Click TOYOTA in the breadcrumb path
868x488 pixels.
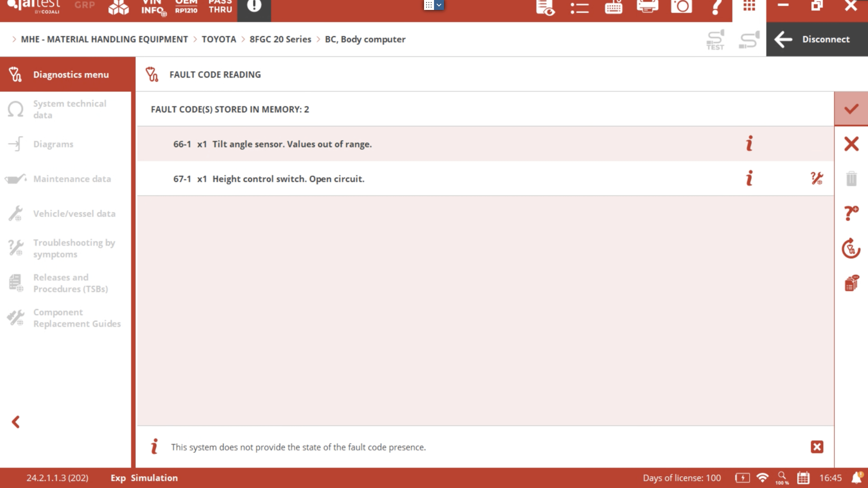[x=219, y=39]
